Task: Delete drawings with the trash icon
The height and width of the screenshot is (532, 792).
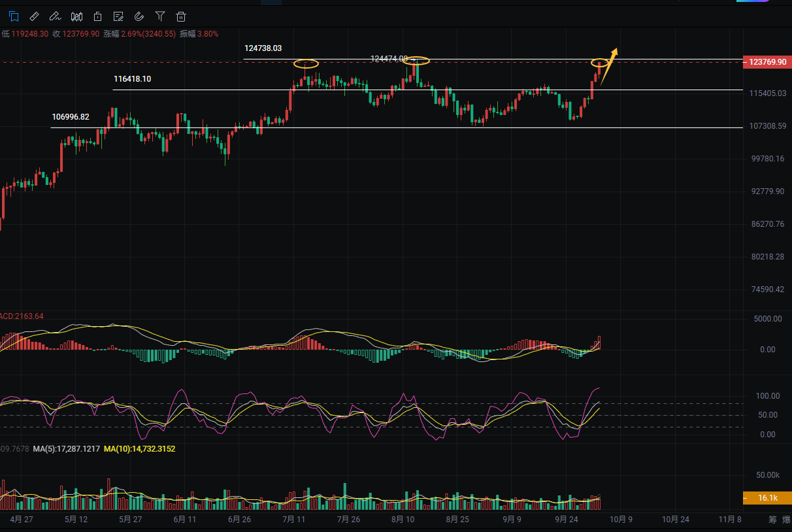Action: pos(181,16)
